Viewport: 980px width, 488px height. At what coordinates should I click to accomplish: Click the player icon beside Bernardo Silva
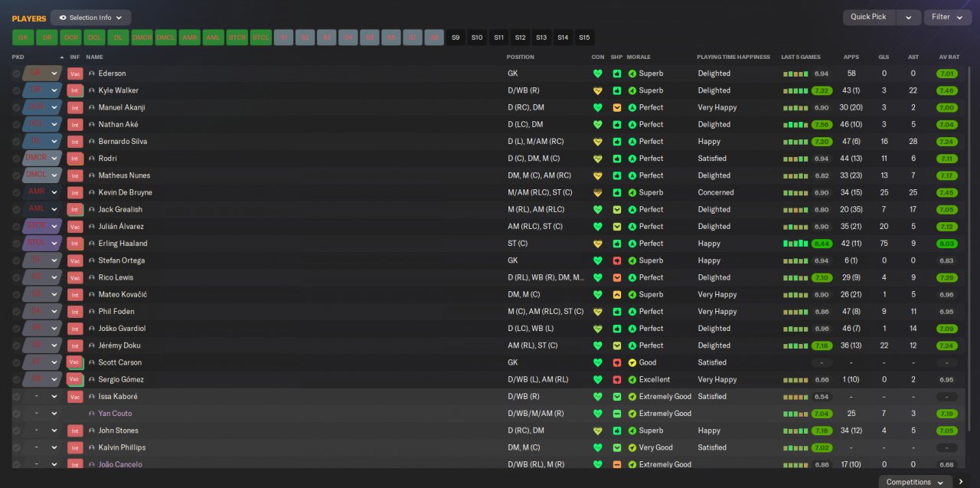92,142
